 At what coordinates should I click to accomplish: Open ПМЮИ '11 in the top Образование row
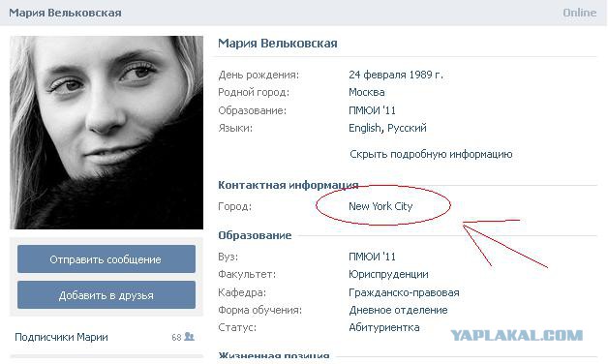[x=372, y=110]
